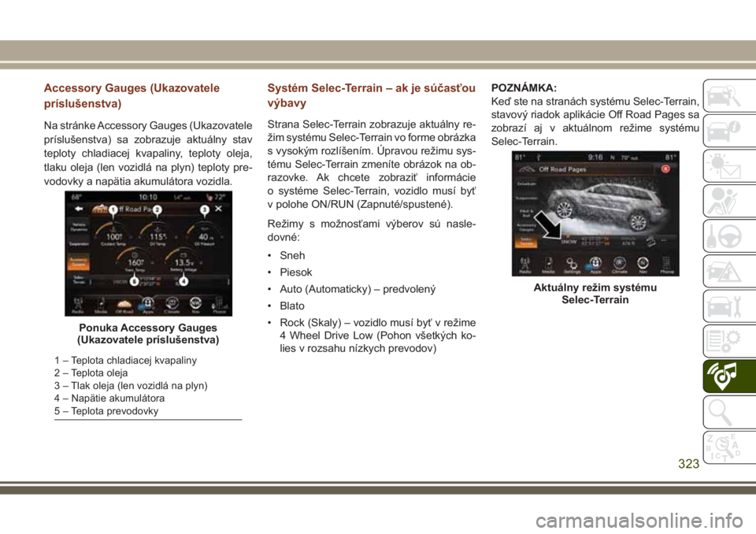Screen dimensions: 756x534
Task: Click the 9:16 clock on Selec-Terrain screen
Action: pos(595,158)
